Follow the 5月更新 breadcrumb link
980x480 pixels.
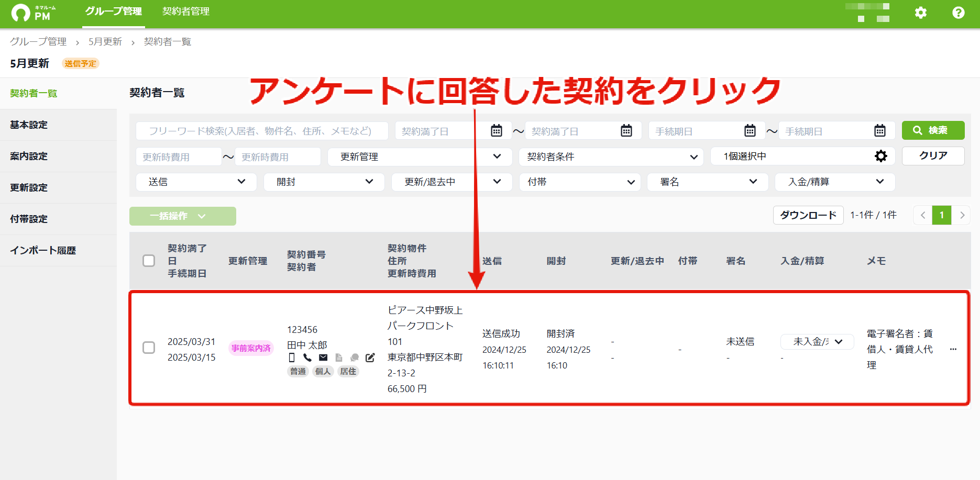coord(105,41)
